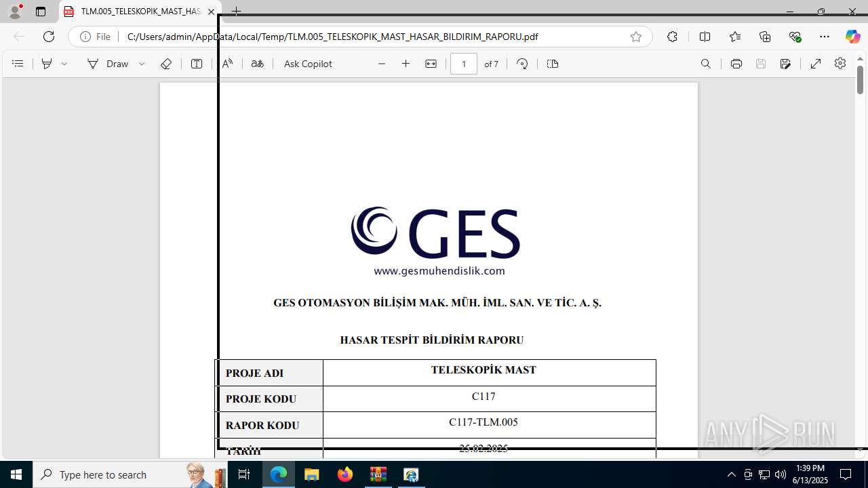Expand Draw ink options dropdown
The width and height of the screenshot is (868, 488).
(142, 64)
